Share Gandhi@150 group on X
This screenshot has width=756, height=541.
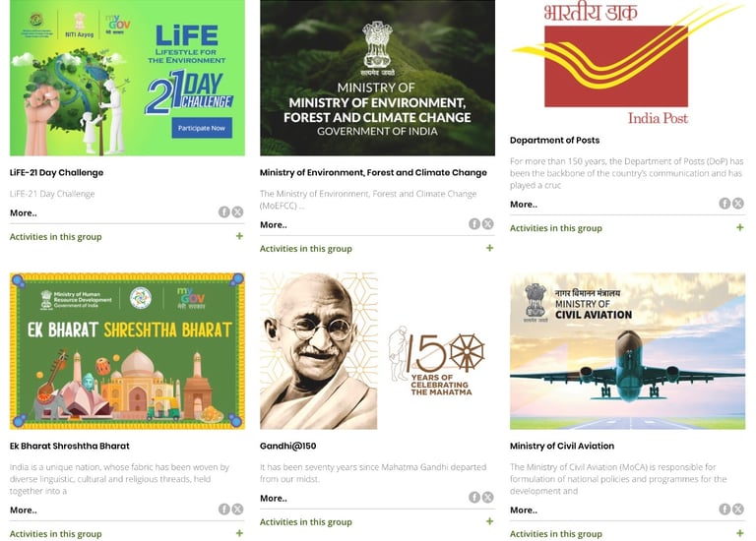tap(488, 497)
